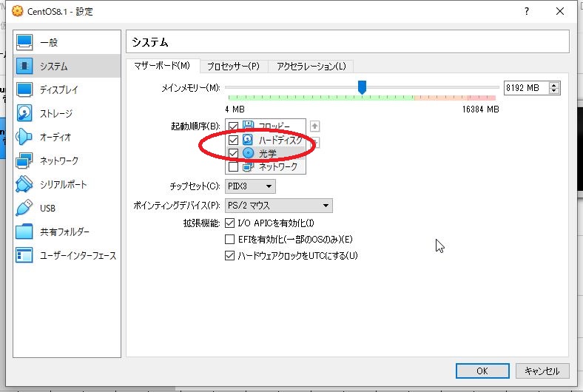Open the 一般 (General) settings category
Screen dimensions: 583x392
coord(67,42)
